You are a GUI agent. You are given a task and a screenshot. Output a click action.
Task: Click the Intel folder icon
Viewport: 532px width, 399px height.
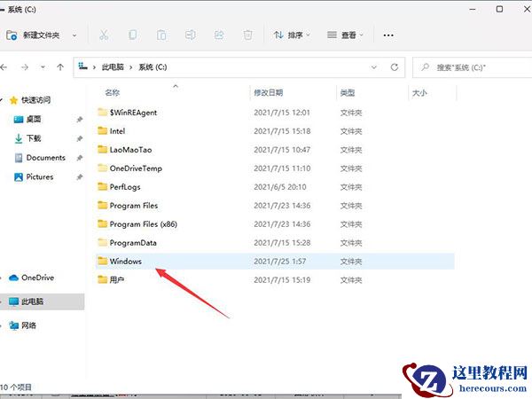[103, 130]
